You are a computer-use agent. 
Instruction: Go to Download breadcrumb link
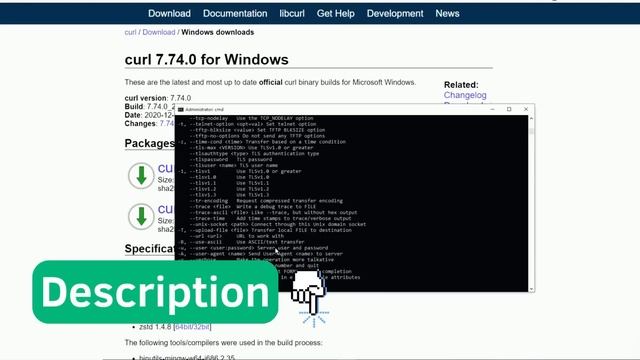[159, 32]
